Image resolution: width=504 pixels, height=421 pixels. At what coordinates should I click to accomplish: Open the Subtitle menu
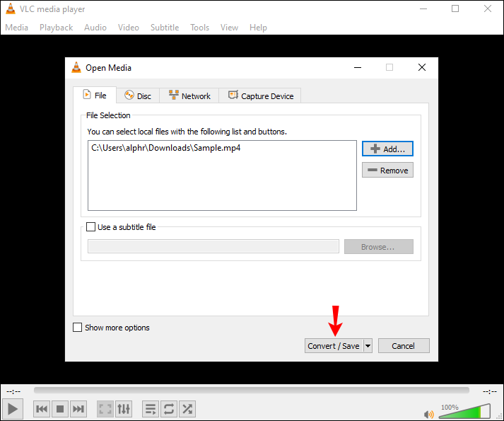click(165, 28)
